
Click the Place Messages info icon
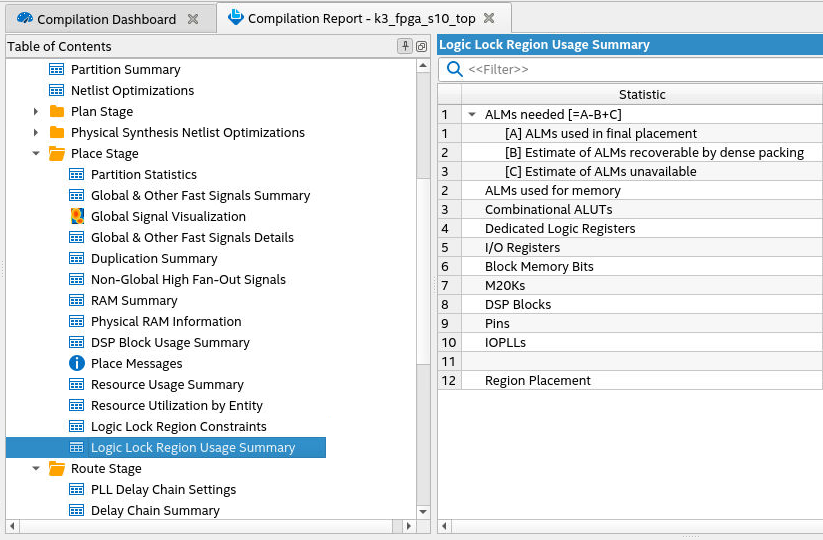pyautogui.click(x=77, y=363)
